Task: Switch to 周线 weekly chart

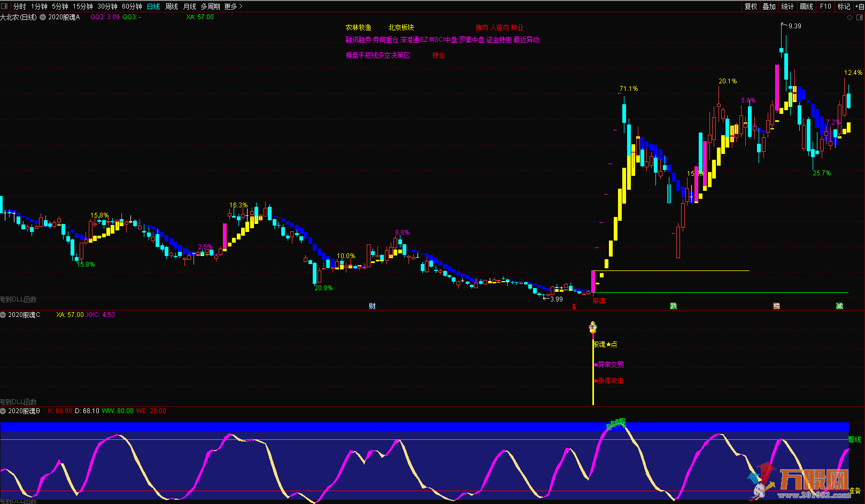Action: [x=172, y=6]
